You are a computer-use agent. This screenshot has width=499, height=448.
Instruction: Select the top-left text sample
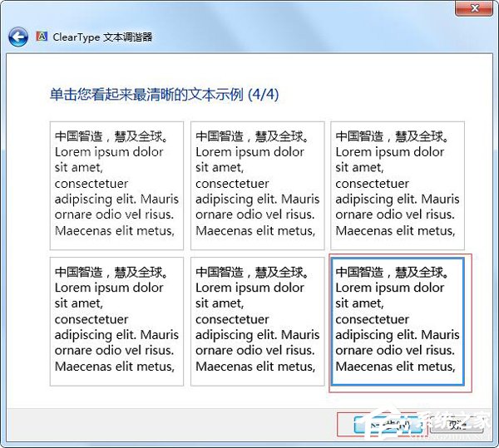tap(116, 185)
